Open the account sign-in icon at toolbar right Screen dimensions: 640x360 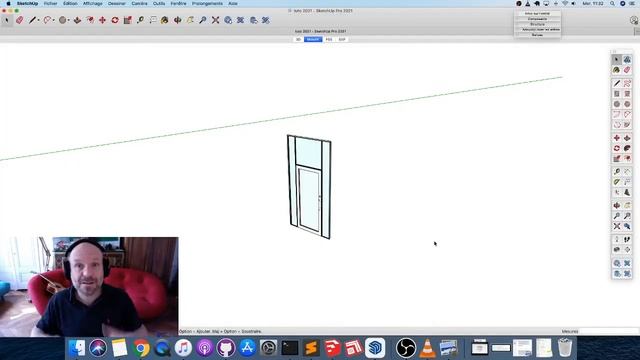(x=633, y=20)
